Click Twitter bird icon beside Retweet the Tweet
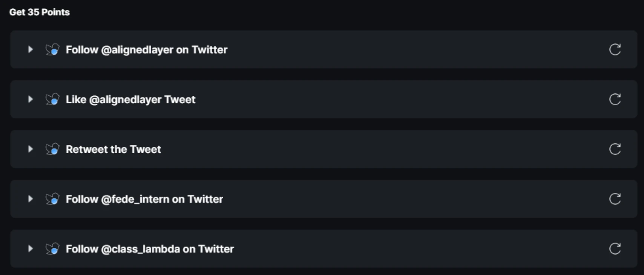The width and height of the screenshot is (644, 275). click(52, 149)
